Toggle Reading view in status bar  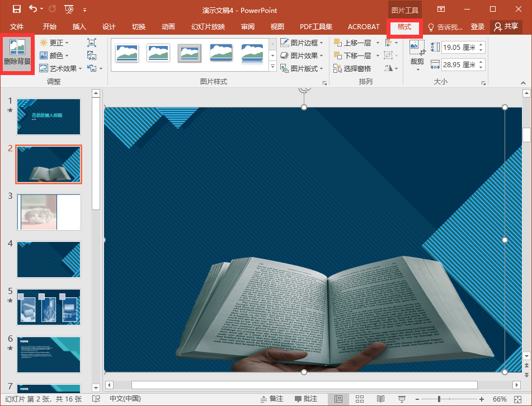pyautogui.click(x=380, y=399)
